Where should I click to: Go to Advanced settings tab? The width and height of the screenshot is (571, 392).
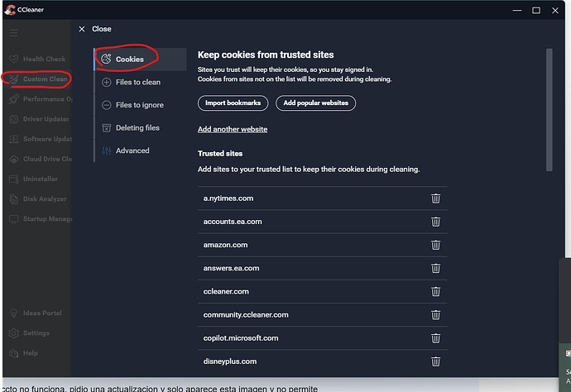(132, 151)
